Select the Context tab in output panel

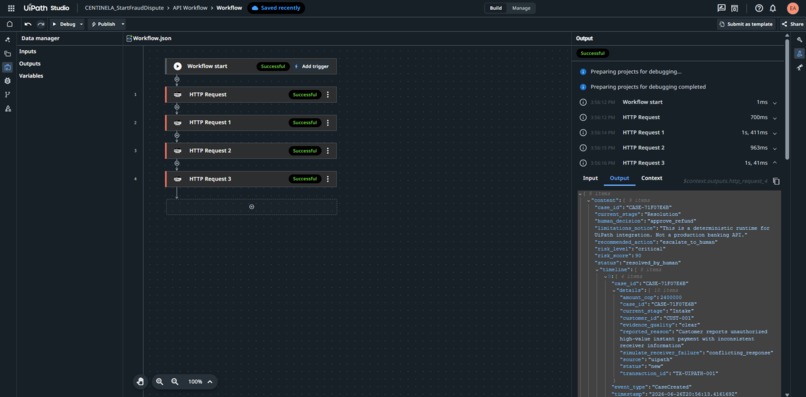652,178
